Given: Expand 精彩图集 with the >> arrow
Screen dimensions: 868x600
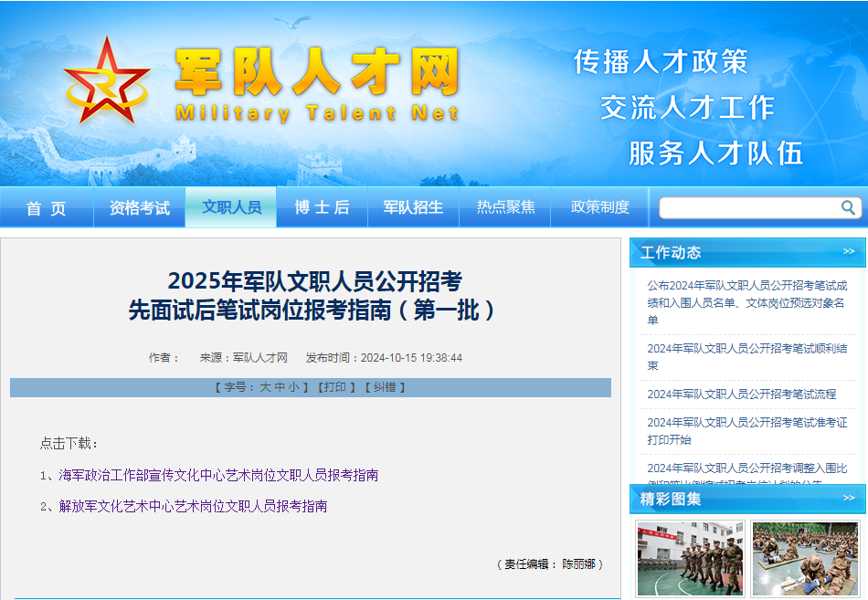Looking at the screenshot, I should (x=849, y=498).
